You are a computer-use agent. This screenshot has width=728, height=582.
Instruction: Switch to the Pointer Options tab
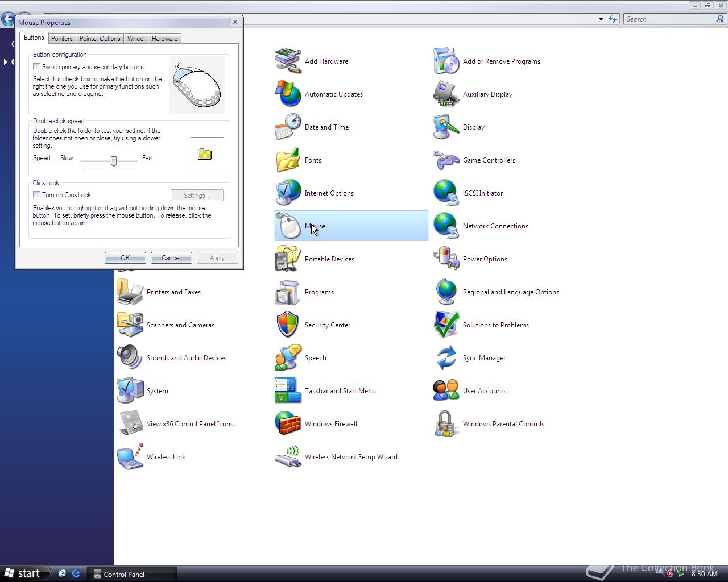[100, 39]
